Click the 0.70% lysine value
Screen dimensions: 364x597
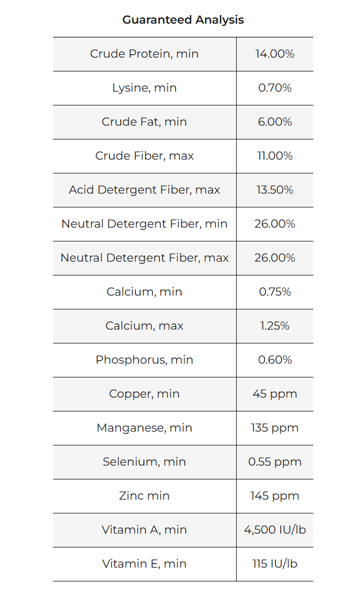275,88
